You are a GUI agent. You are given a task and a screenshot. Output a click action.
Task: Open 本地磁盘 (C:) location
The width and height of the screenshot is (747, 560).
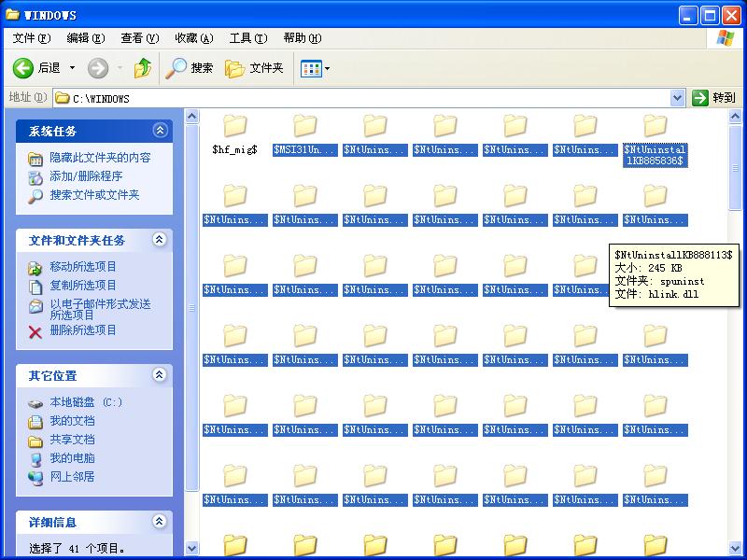pyautogui.click(x=86, y=402)
